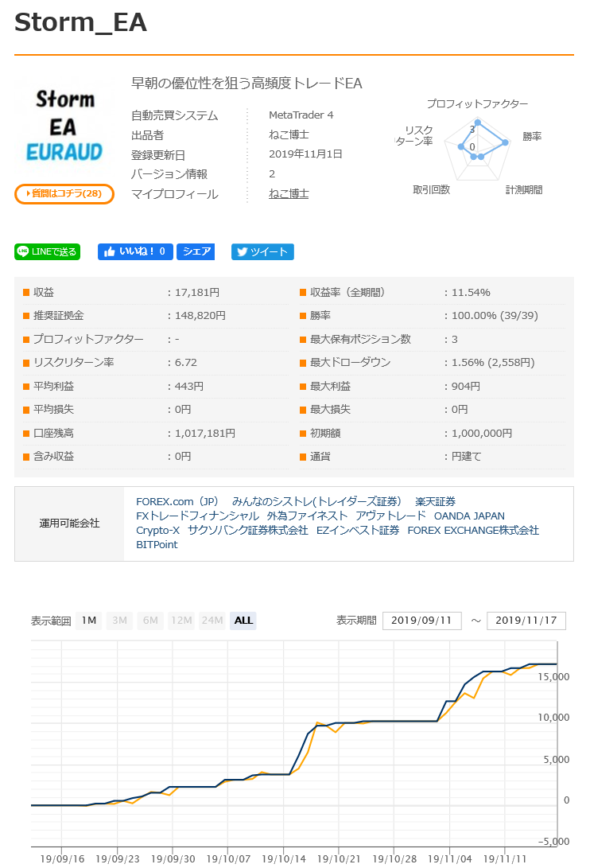Open the EZインベスト証券 link
590x868 pixels.
click(x=358, y=531)
